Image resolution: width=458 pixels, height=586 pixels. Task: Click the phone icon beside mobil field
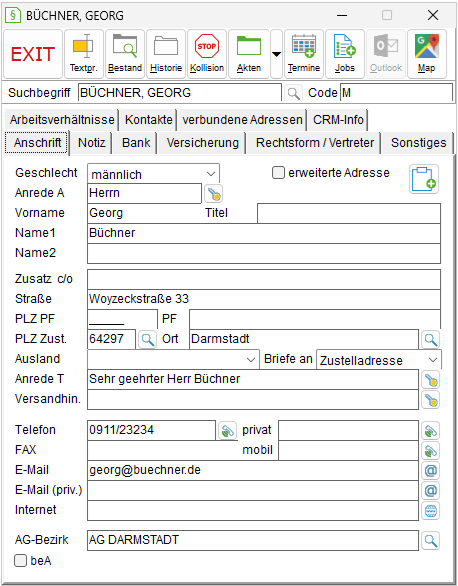tap(430, 450)
